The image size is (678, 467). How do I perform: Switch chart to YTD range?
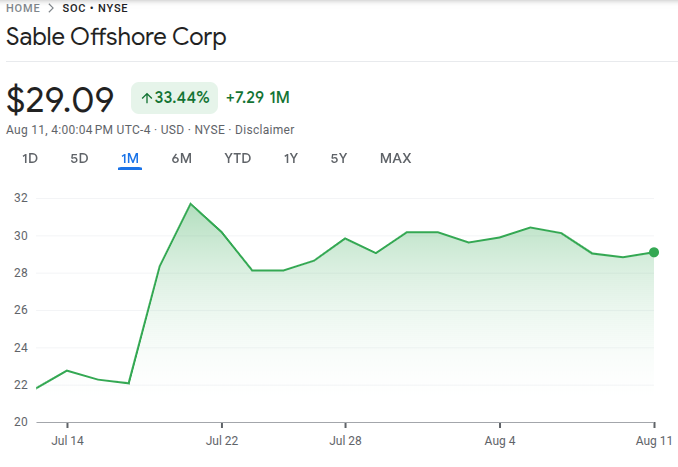click(237, 158)
